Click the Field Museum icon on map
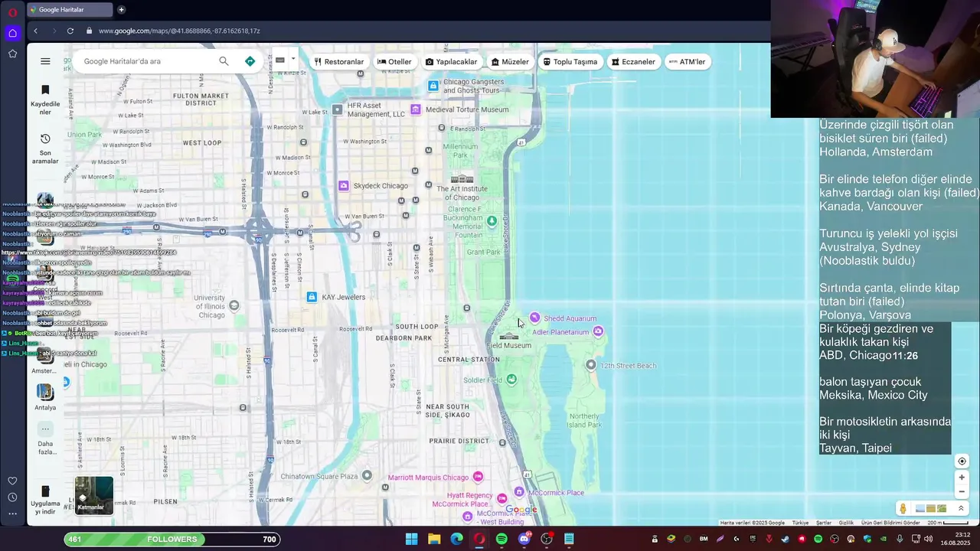Viewport: 980px width, 551px height. pyautogui.click(x=509, y=336)
